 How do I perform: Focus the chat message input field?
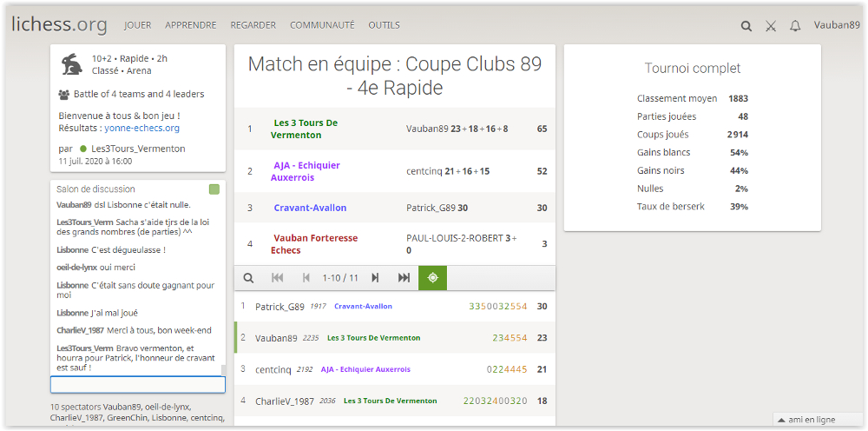point(138,384)
